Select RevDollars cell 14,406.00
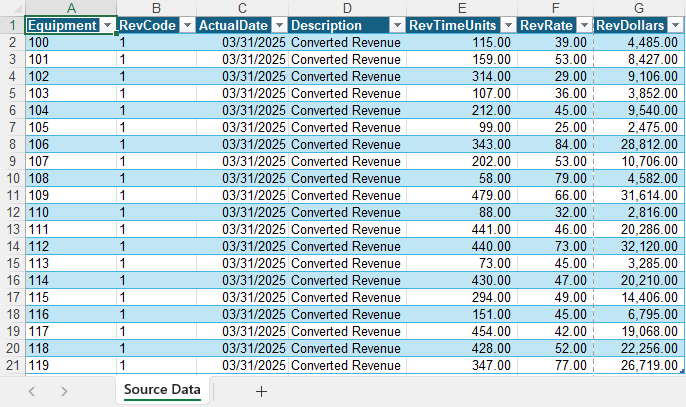Screen dimensions: 686x407 coord(639,298)
